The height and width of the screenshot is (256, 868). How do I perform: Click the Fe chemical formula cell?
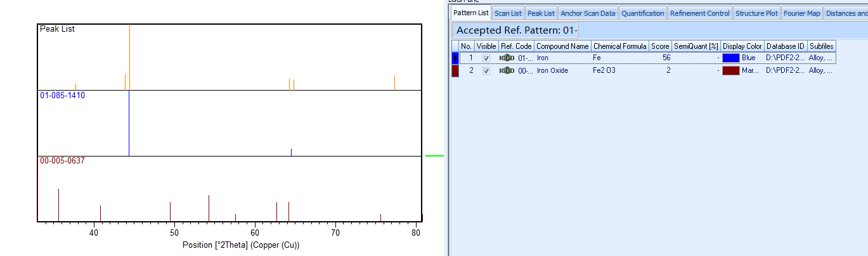[619, 58]
